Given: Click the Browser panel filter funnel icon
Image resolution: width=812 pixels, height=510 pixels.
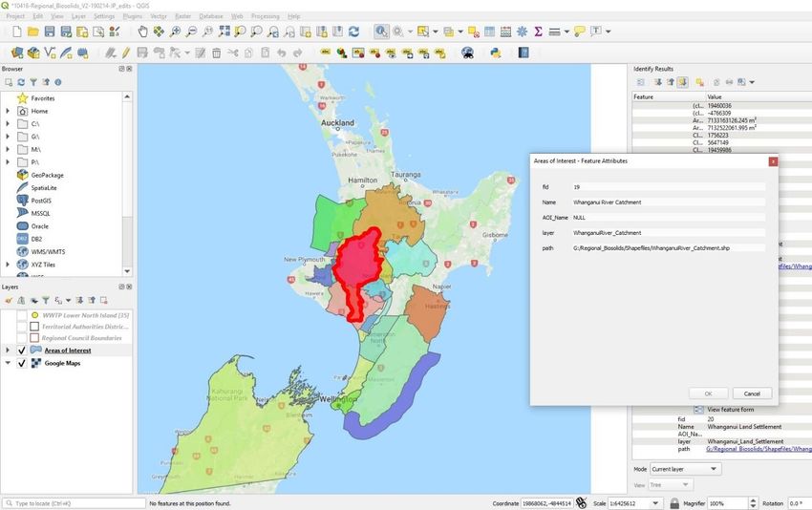Looking at the screenshot, I should (x=33, y=82).
